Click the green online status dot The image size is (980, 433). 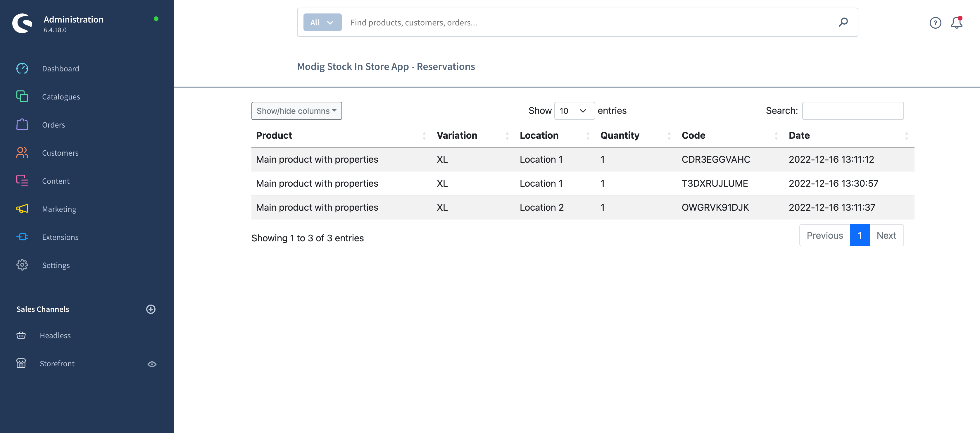[156, 19]
